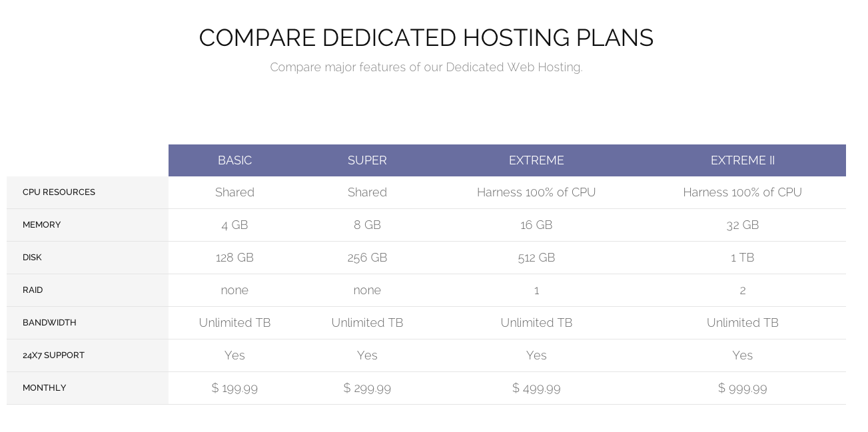Click the $ 499.99 Extreme price
Screen dimensions: 868x432
click(x=536, y=388)
